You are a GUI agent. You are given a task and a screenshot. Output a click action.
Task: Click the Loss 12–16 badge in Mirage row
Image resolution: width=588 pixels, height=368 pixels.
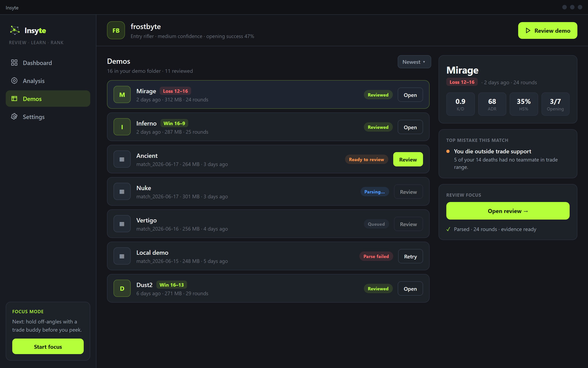[175, 91]
